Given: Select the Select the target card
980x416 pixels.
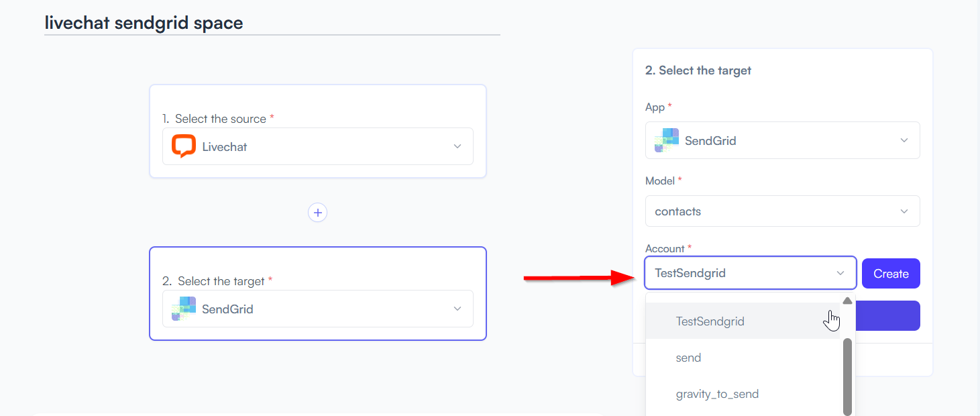Looking at the screenshot, I should 317,293.
